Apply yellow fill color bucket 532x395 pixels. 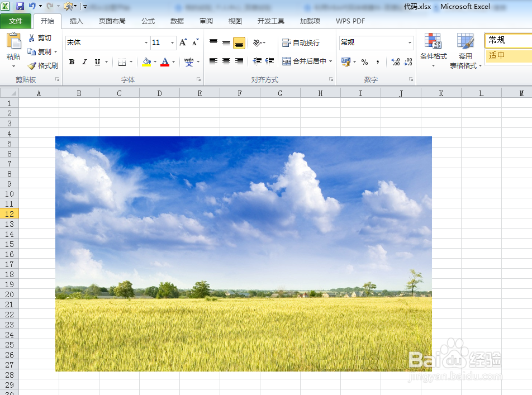[146, 62]
